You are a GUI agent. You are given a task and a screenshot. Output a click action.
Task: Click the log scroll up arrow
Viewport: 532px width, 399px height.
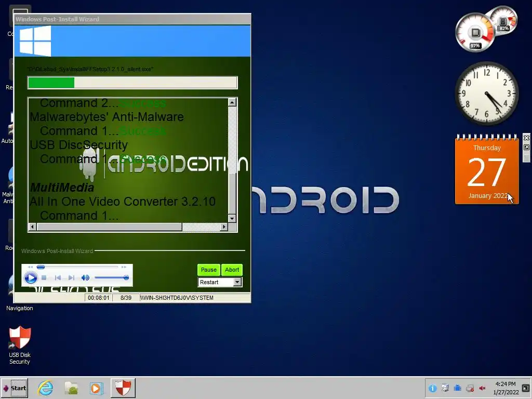pos(232,102)
